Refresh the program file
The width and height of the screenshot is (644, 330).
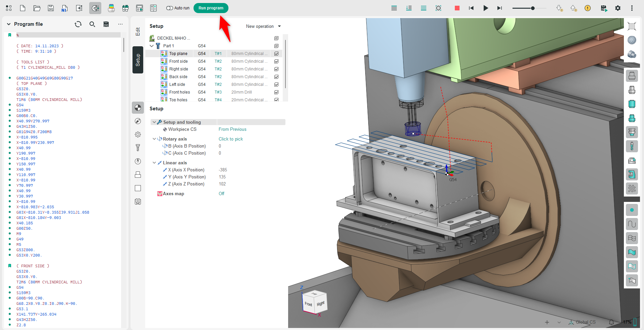point(78,24)
